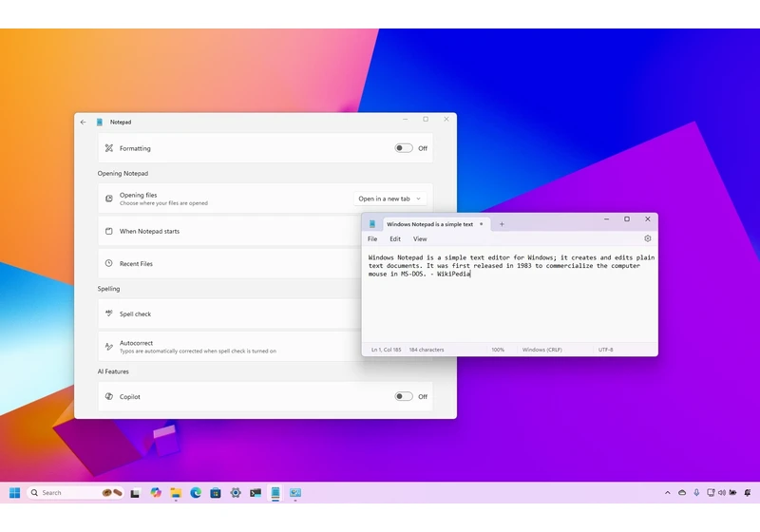Screen dimensions: 760x532
Task: Click the 'Opening Notepad' section heading
Action: pyautogui.click(x=123, y=173)
